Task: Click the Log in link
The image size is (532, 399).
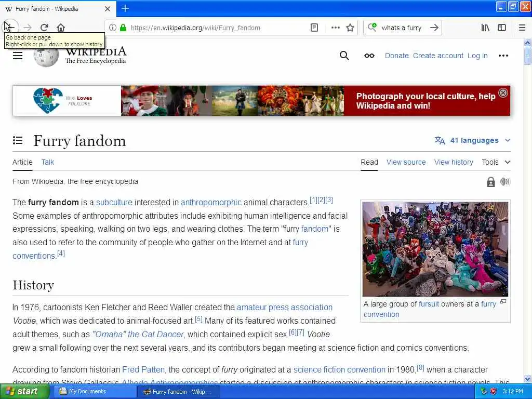Action: pos(477,56)
